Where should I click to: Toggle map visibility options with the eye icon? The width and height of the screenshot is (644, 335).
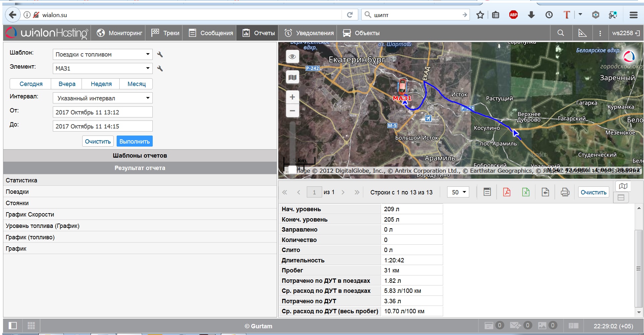(x=292, y=57)
